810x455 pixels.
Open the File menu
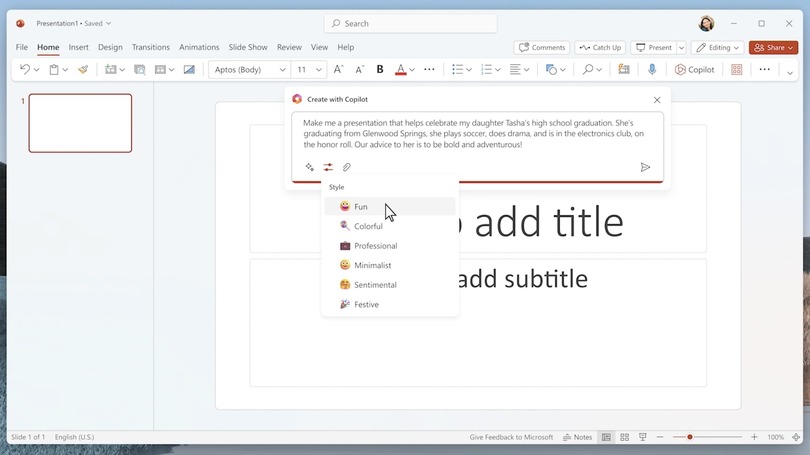[x=22, y=47]
